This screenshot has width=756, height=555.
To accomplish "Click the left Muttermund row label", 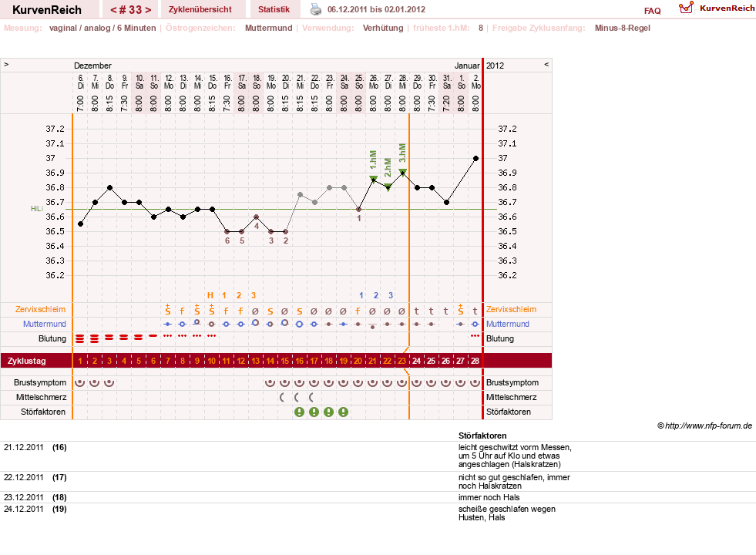I will [x=45, y=324].
